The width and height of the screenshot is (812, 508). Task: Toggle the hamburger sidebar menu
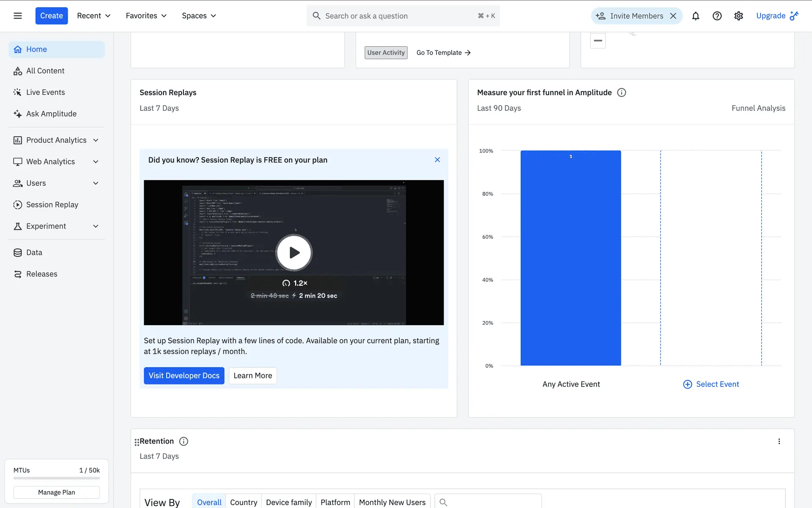click(x=17, y=16)
